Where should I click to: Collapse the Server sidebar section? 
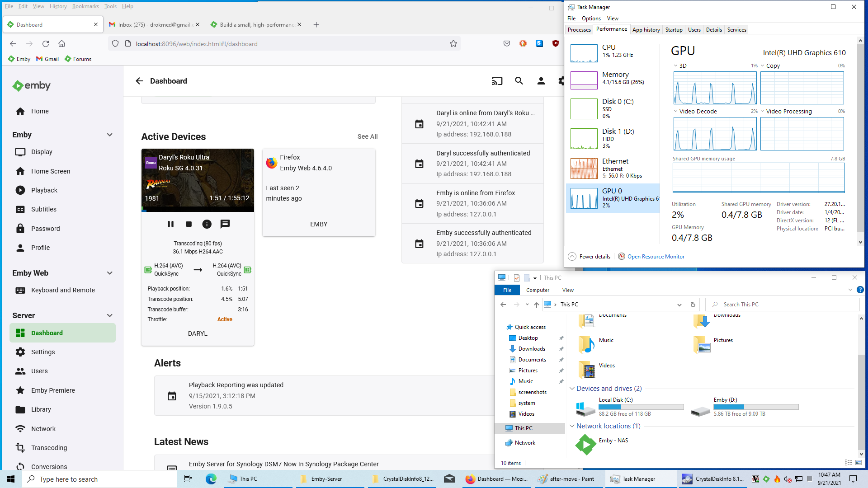(109, 315)
